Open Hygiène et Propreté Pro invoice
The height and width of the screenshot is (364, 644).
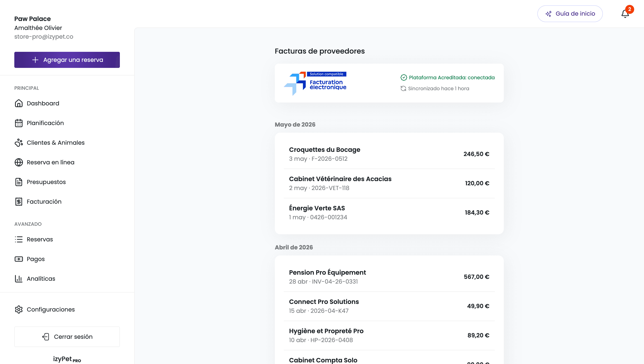389,335
